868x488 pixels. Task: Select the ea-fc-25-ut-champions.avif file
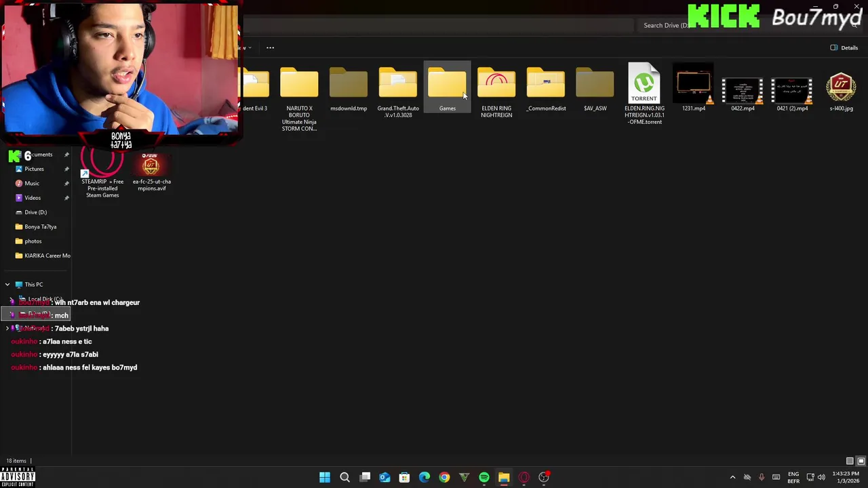point(151,173)
